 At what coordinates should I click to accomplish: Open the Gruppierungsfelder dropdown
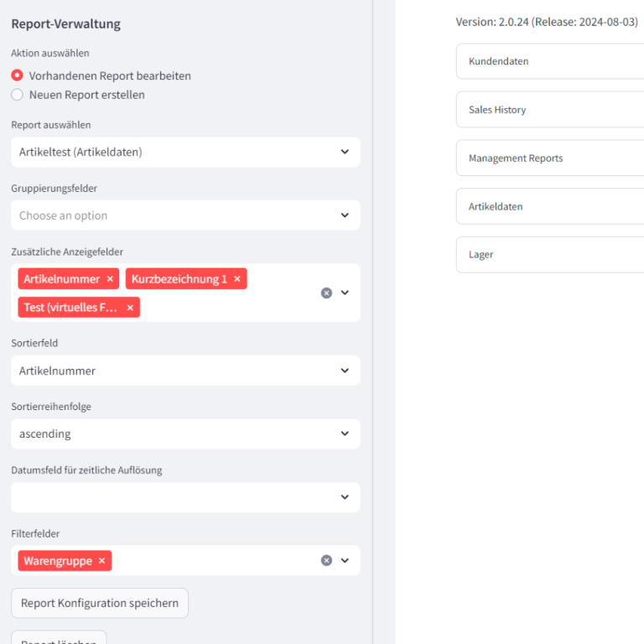coord(185,216)
